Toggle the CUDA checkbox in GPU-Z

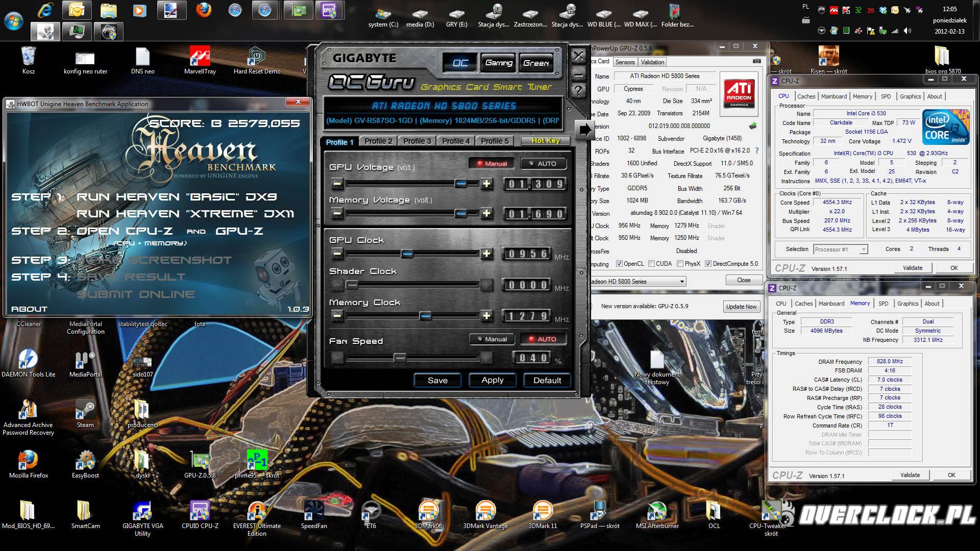651,264
